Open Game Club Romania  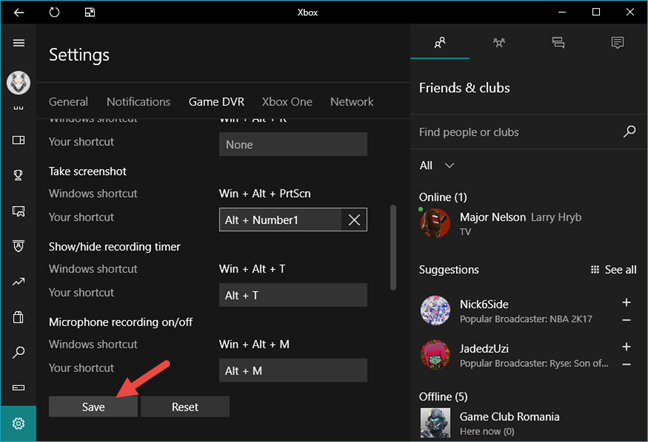[529, 423]
